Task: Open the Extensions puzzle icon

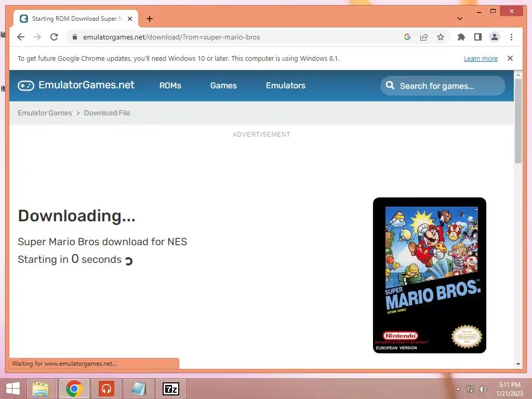Action: pos(461,37)
